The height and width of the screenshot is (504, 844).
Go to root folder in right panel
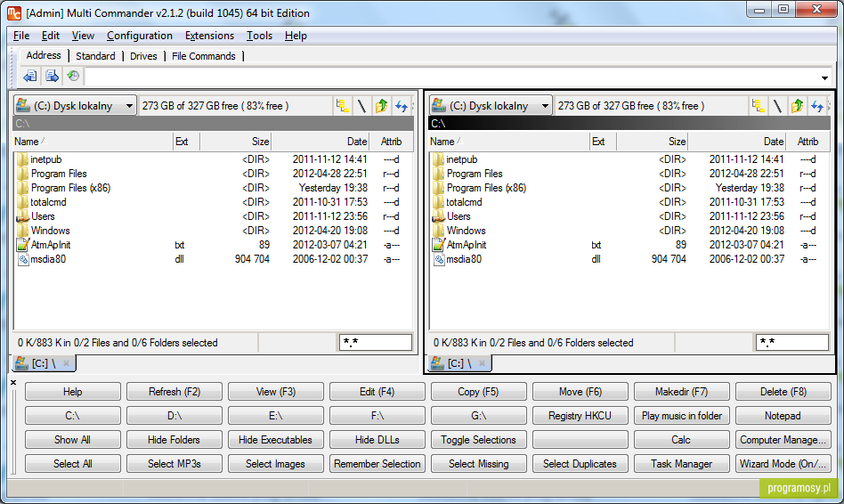click(778, 106)
